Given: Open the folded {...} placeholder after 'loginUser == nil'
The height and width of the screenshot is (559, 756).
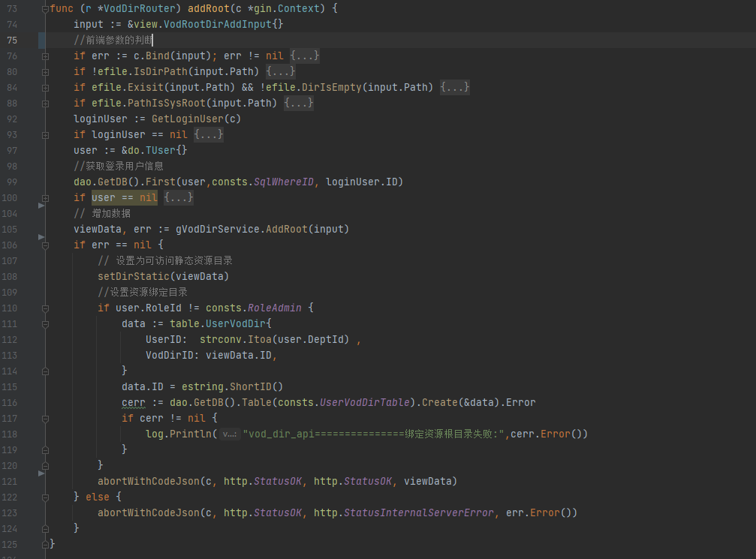Looking at the screenshot, I should 209,134.
